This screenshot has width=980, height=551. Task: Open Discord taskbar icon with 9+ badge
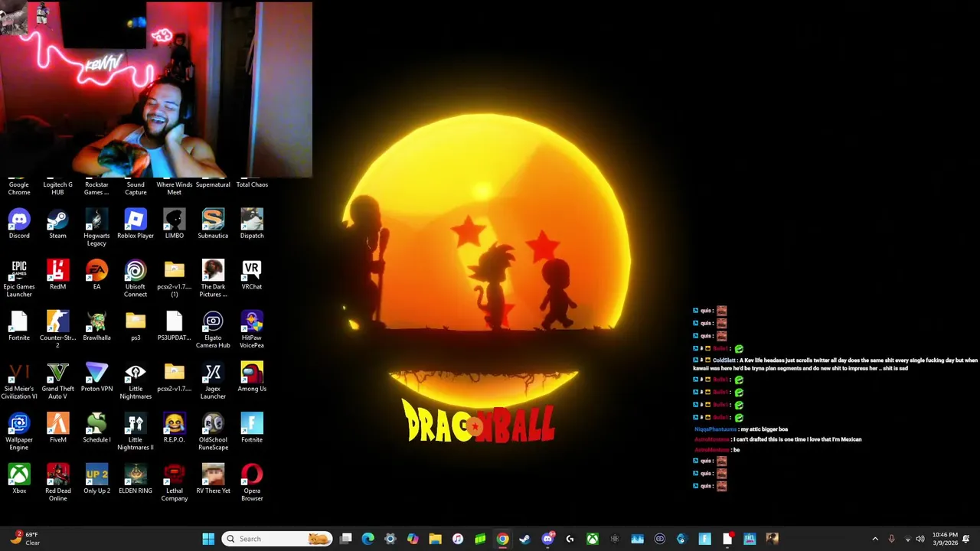(547, 539)
